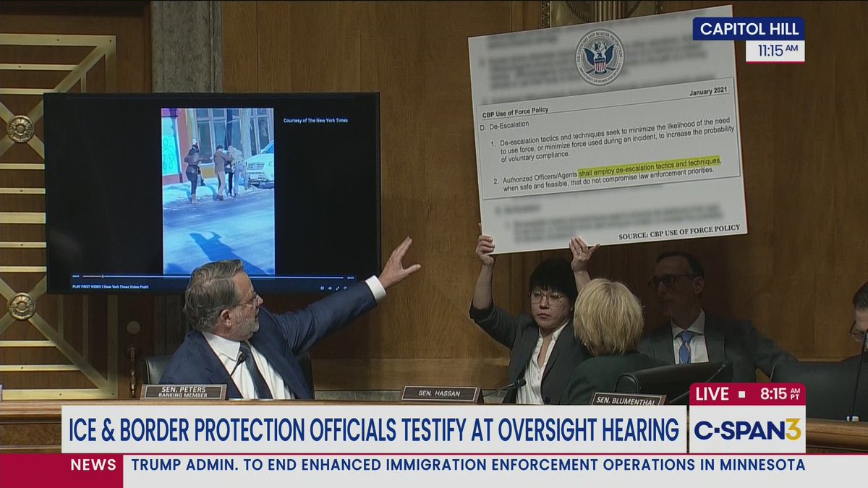Screen dimensions: 868x488
Task: Click the street video frame on the monitor
Action: [x=218, y=191]
